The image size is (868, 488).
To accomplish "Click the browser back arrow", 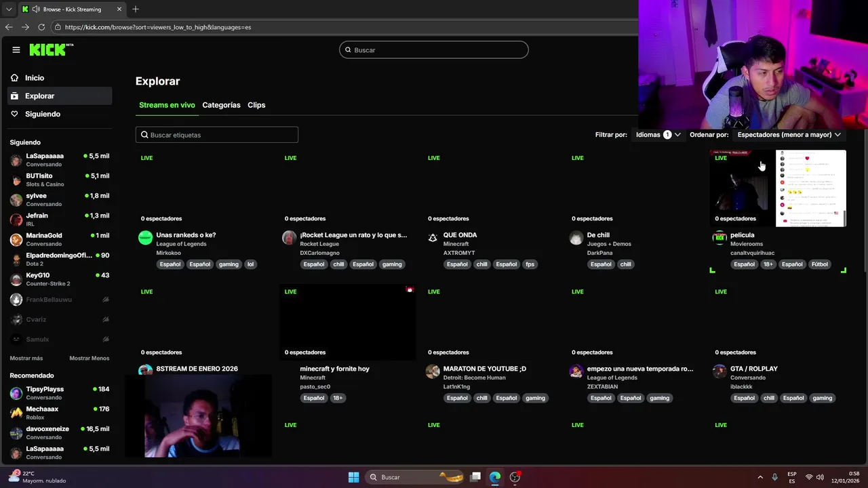I will point(9,27).
